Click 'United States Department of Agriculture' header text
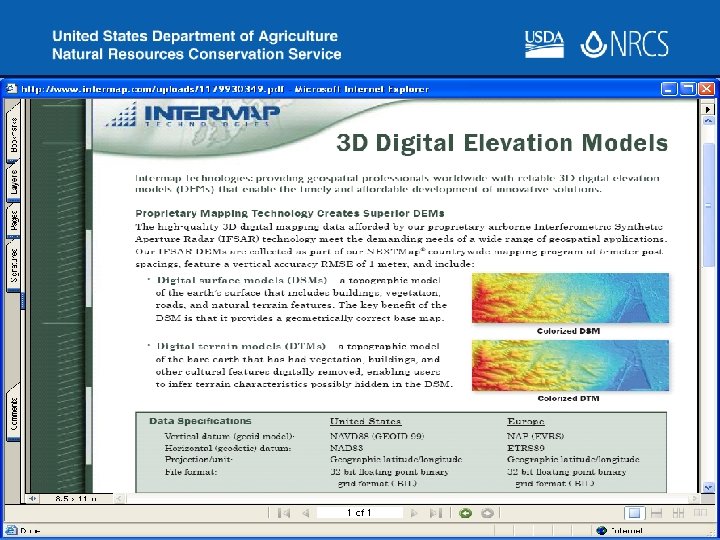Screen dimensions: 720x540 (x=195, y=36)
